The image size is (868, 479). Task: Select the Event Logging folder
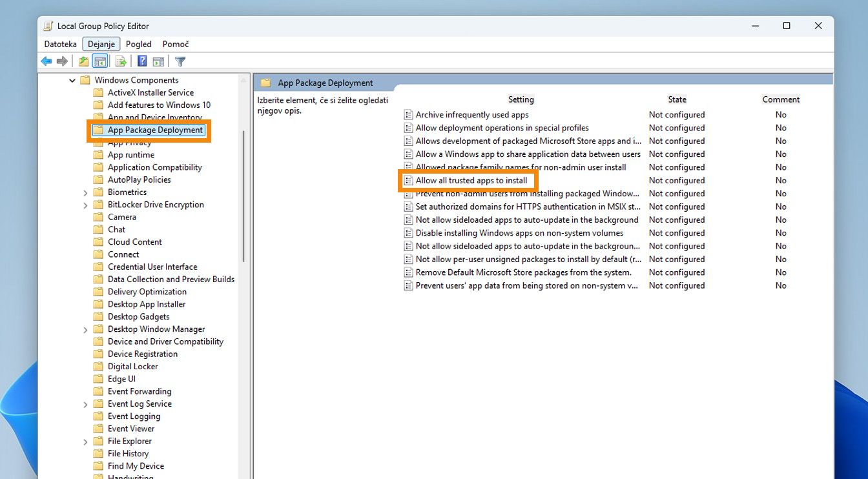tap(134, 416)
